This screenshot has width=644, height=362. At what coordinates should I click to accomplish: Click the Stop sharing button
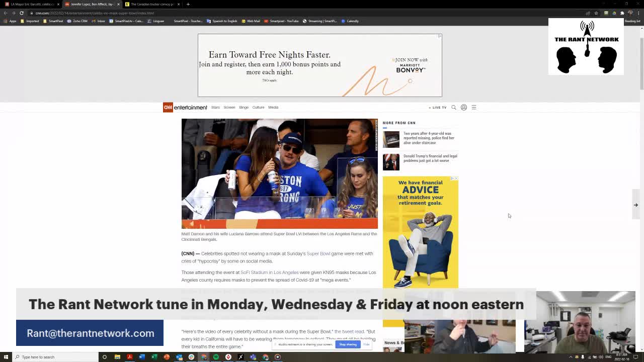348,344
